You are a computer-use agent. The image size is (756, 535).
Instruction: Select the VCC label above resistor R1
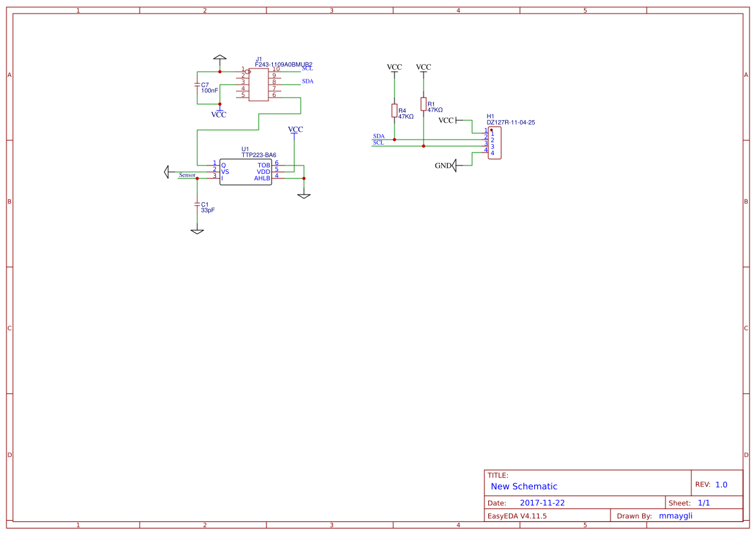point(423,65)
